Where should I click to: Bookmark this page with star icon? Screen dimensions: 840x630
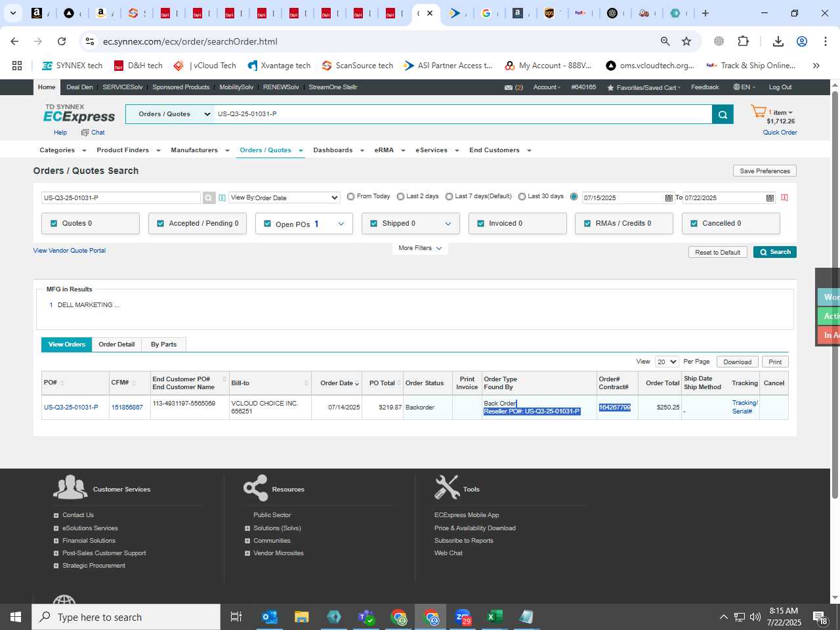tap(686, 41)
